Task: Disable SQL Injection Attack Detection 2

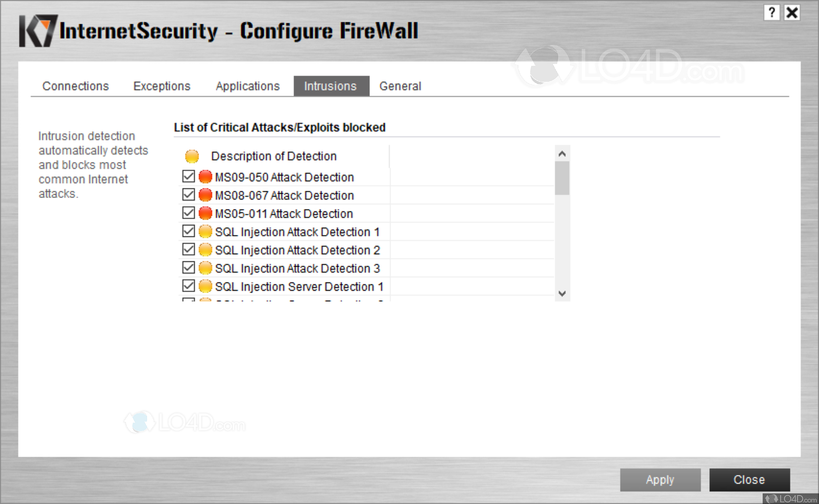Action: click(x=188, y=249)
